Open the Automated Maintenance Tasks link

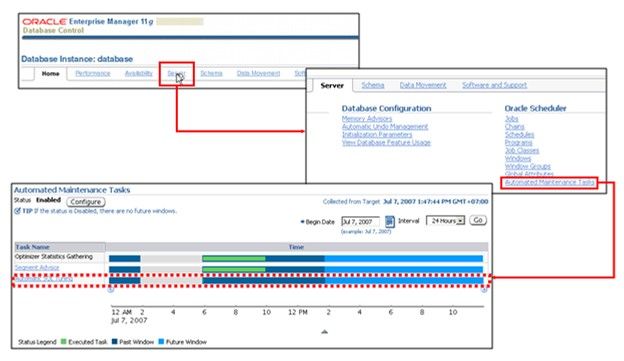pos(550,182)
